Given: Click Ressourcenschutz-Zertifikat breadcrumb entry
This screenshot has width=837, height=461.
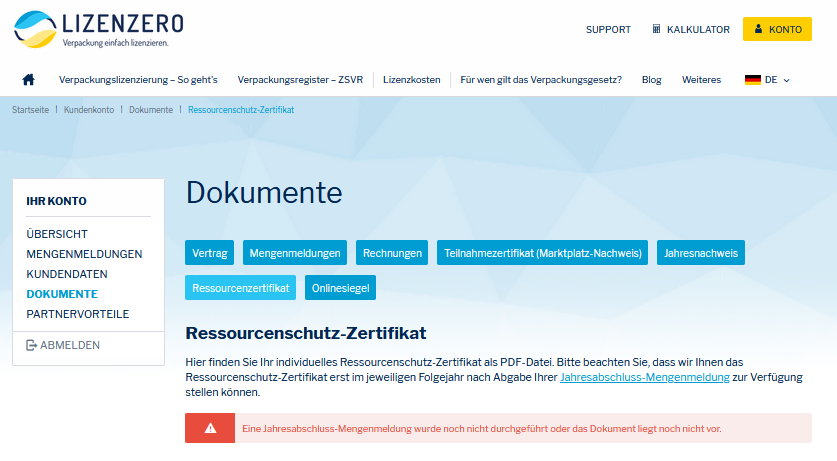Looking at the screenshot, I should coord(241,109).
